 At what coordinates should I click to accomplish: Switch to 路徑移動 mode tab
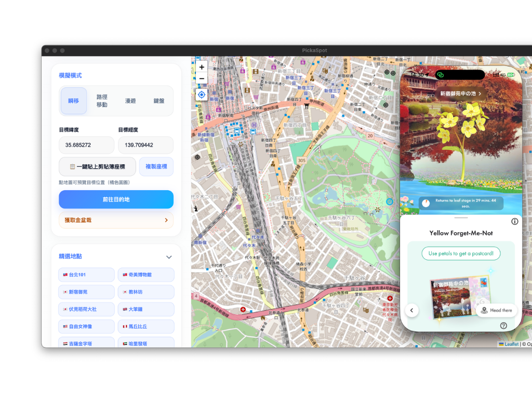(x=102, y=101)
